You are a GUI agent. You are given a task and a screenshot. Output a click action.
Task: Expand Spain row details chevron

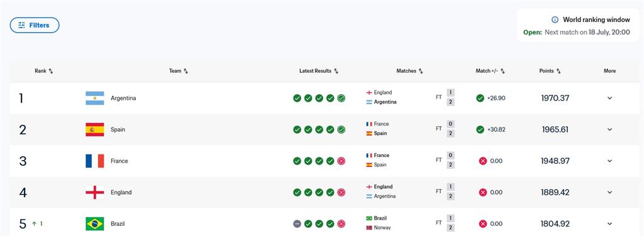609,129
